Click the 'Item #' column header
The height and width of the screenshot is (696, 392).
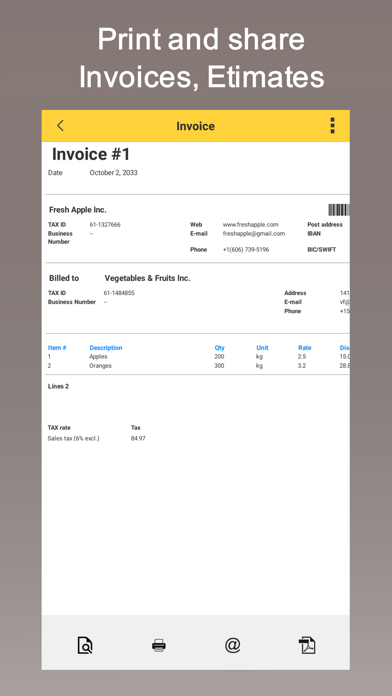(x=57, y=348)
